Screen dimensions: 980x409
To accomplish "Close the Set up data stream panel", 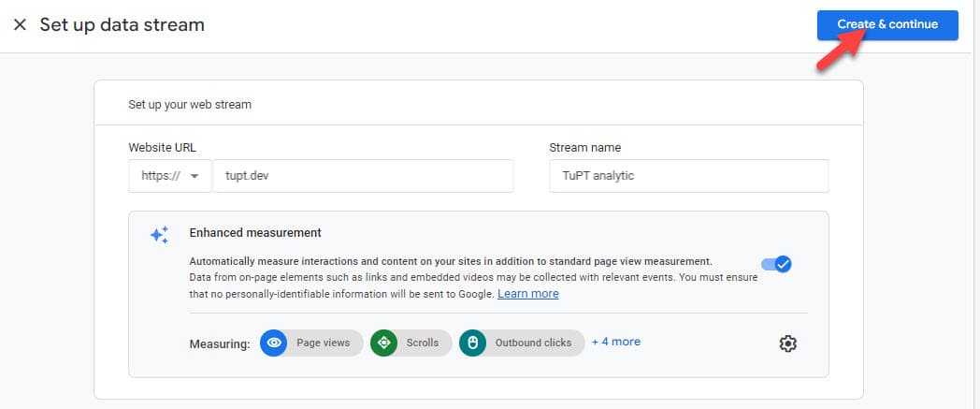I will pos(20,24).
